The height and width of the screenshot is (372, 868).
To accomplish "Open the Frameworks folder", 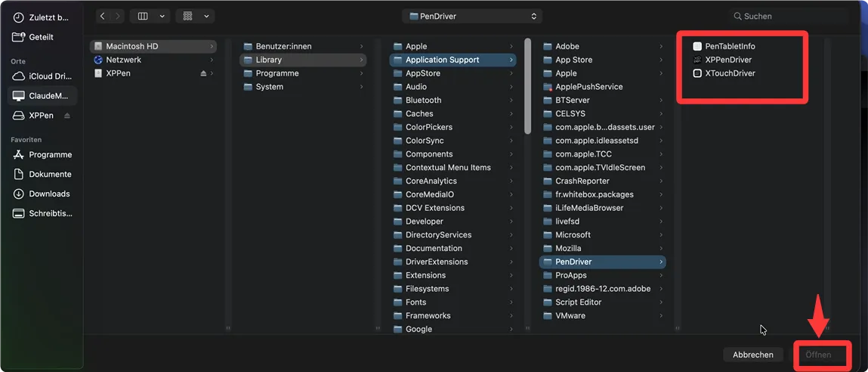I will point(453,315).
